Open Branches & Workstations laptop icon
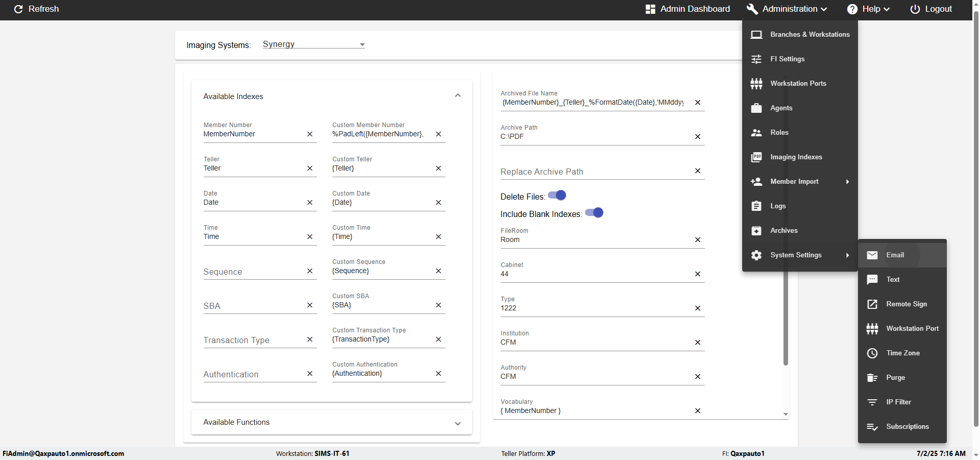Viewport: 980px width, 460px height. [x=756, y=35]
